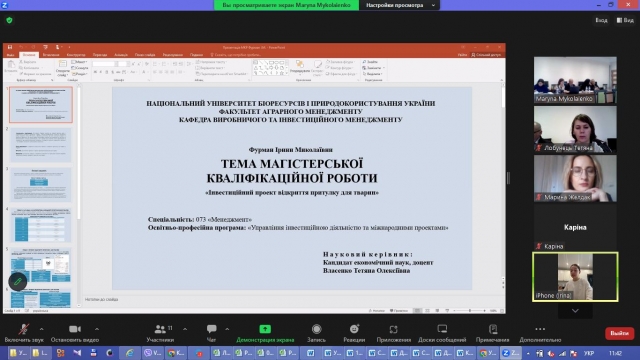Open Zoom encryption shield info icon

tap(9, 20)
